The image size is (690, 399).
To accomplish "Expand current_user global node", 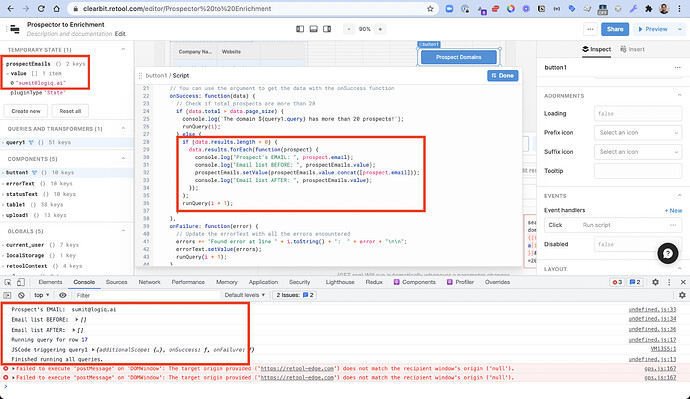I will [x=3, y=245].
